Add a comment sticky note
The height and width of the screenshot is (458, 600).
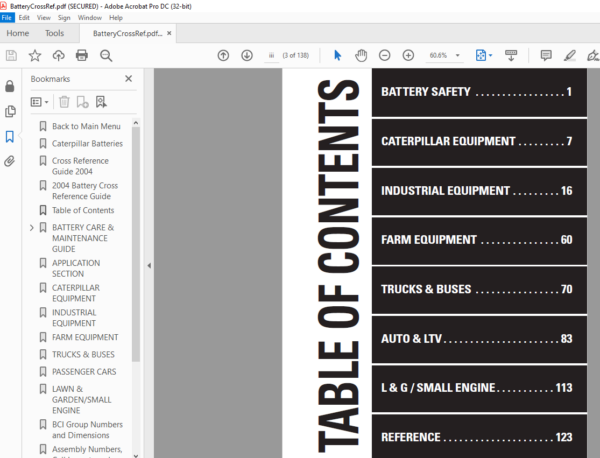click(546, 55)
